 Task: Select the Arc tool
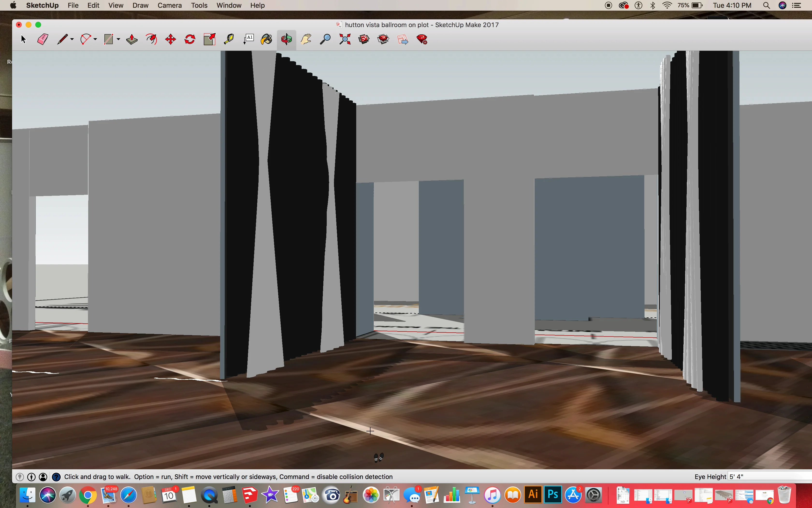(x=86, y=40)
